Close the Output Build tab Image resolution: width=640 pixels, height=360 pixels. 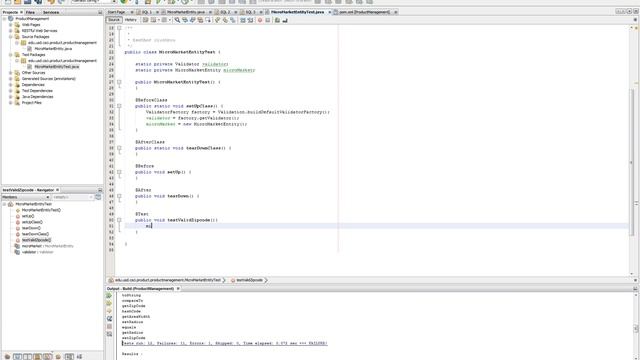click(178, 289)
